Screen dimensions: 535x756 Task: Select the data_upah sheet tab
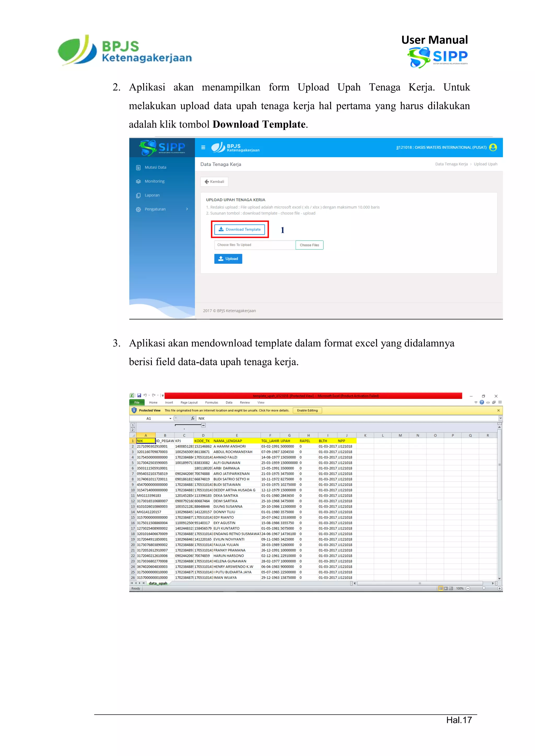pyautogui.click(x=158, y=583)
